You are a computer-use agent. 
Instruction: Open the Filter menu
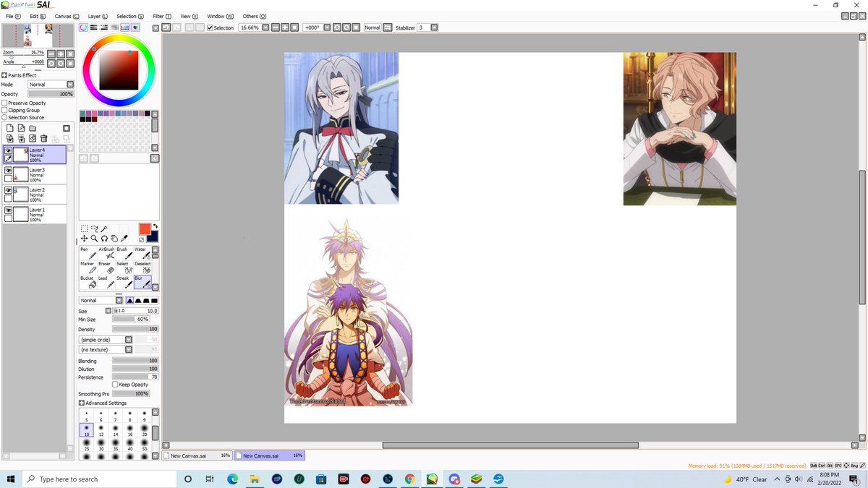point(162,16)
